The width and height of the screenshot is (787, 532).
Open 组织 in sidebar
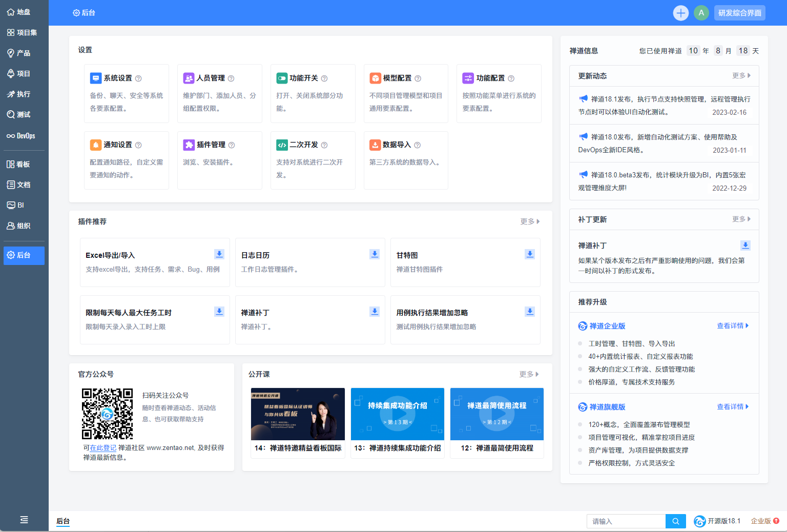coord(24,226)
